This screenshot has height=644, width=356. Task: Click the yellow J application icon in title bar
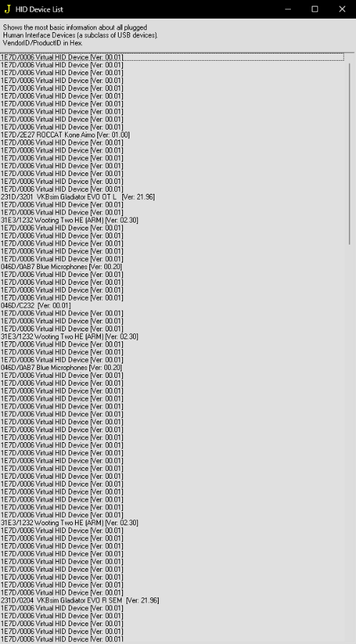[x=7, y=9]
